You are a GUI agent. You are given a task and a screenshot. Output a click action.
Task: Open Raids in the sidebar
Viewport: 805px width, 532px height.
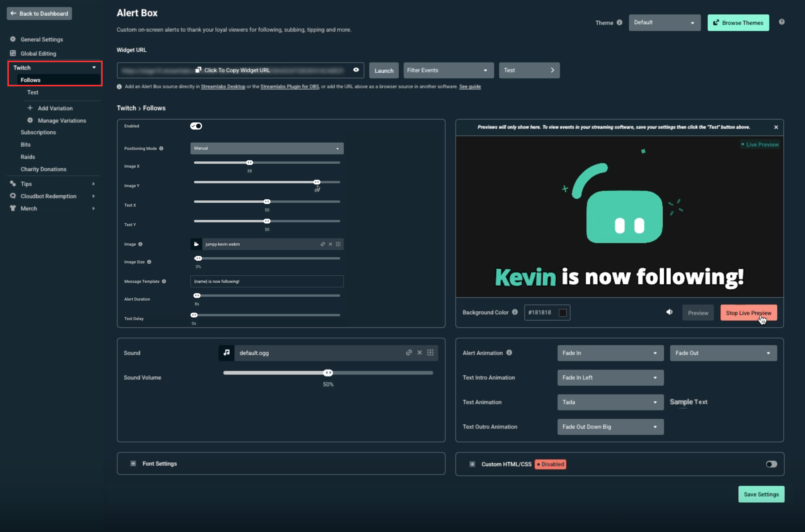click(x=28, y=157)
